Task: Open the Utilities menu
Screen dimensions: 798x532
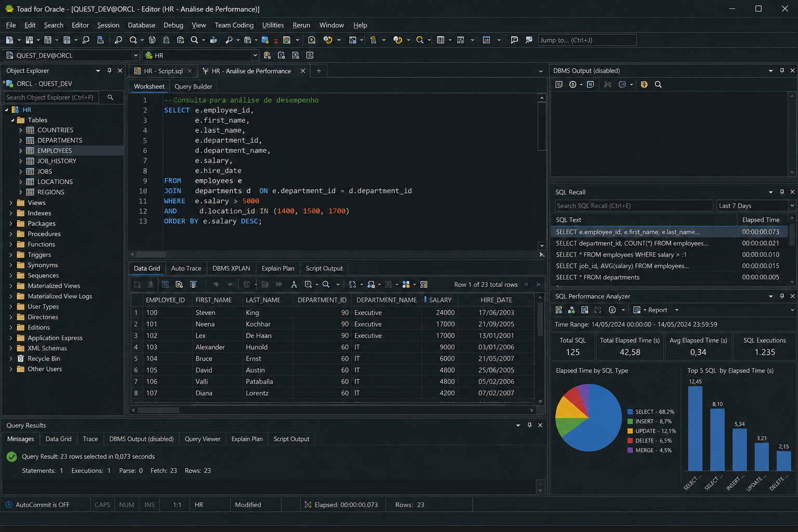Action: click(x=273, y=25)
